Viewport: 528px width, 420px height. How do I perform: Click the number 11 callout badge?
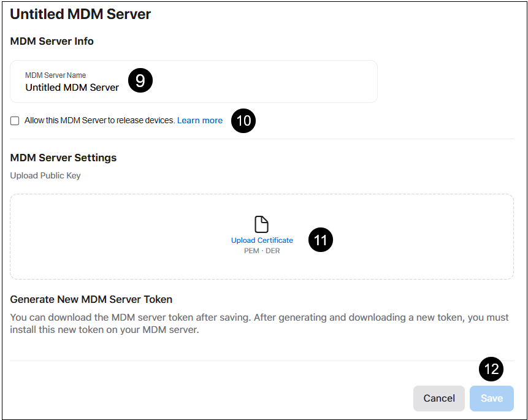tap(320, 240)
